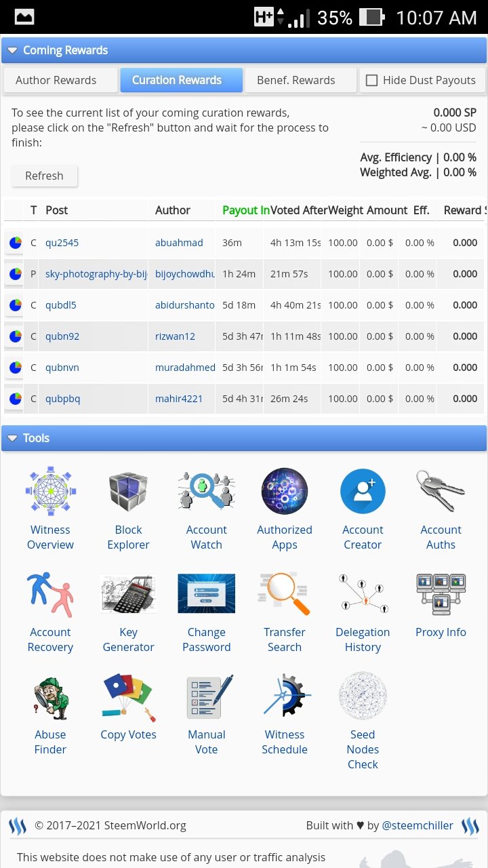Open the Abuse Finder detective icon
This screenshot has height=868, width=488.
50,696
